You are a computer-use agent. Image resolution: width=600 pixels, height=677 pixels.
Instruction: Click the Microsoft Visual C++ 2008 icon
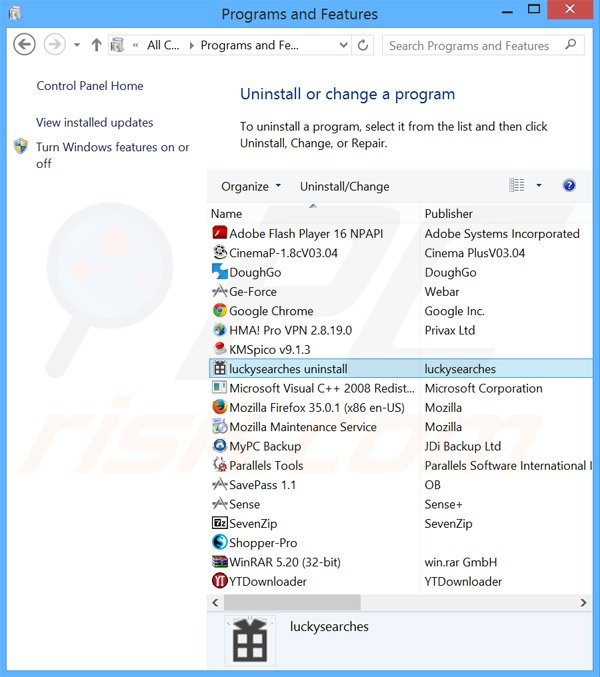(x=220, y=388)
